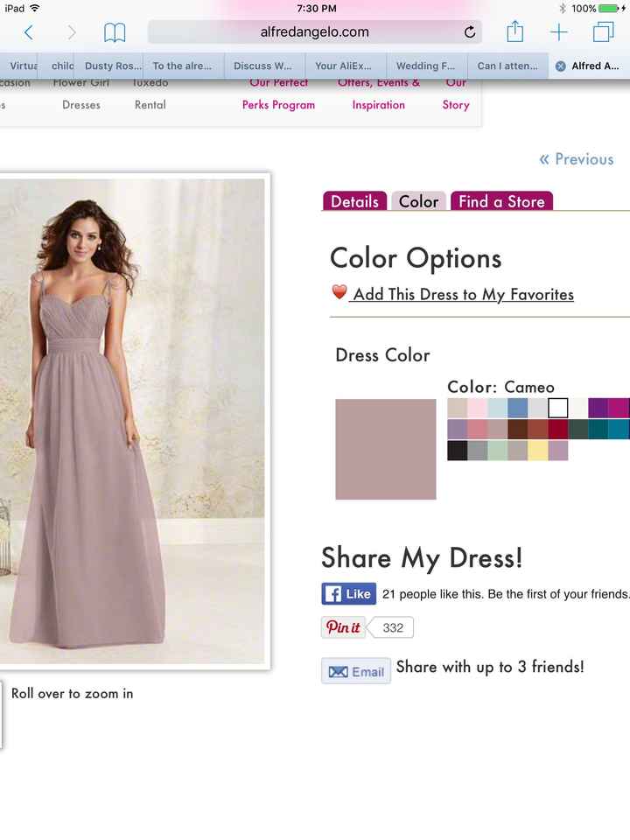Click the Safari back navigation arrow

point(26,31)
